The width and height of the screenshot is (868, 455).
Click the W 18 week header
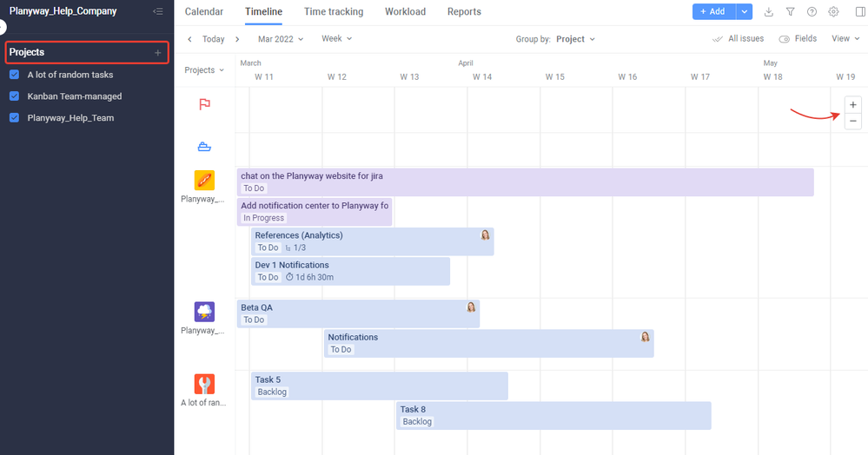pos(772,77)
